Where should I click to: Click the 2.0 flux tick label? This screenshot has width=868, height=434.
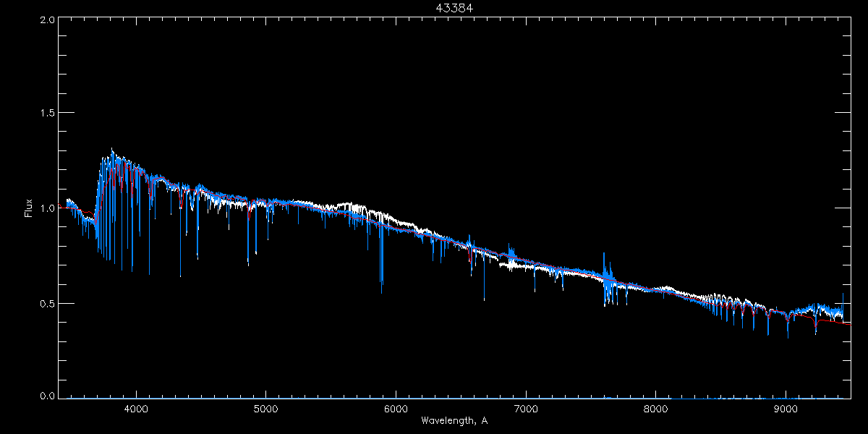tap(47, 20)
